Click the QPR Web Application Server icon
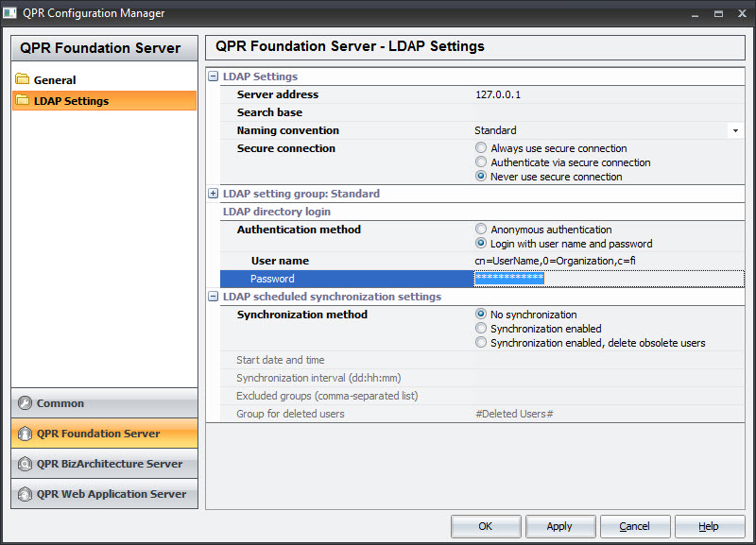Image resolution: width=756 pixels, height=545 pixels. point(26,494)
